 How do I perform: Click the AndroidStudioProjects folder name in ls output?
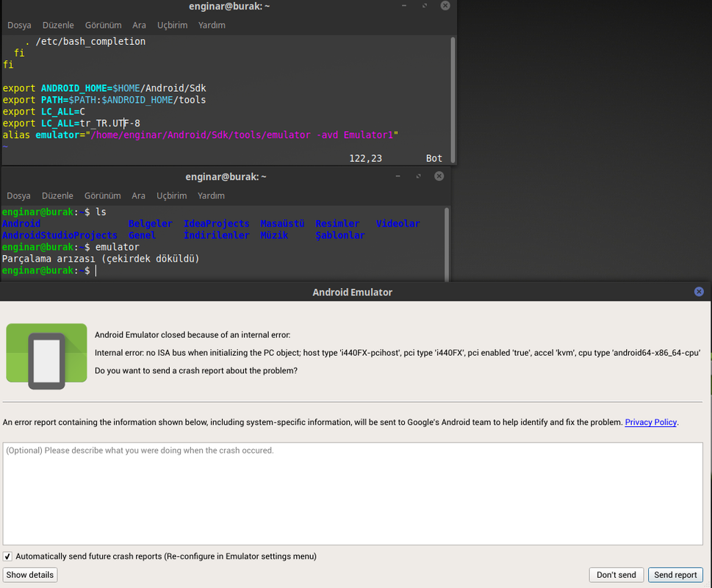[60, 236]
